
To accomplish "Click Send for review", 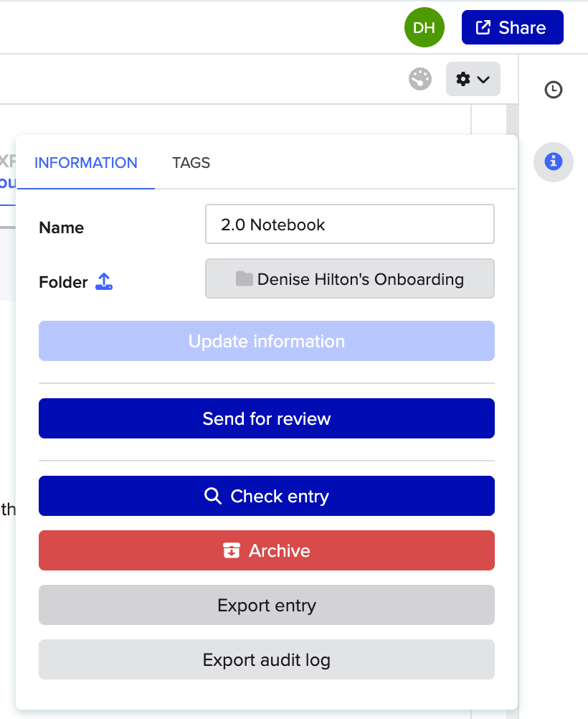I will [266, 418].
